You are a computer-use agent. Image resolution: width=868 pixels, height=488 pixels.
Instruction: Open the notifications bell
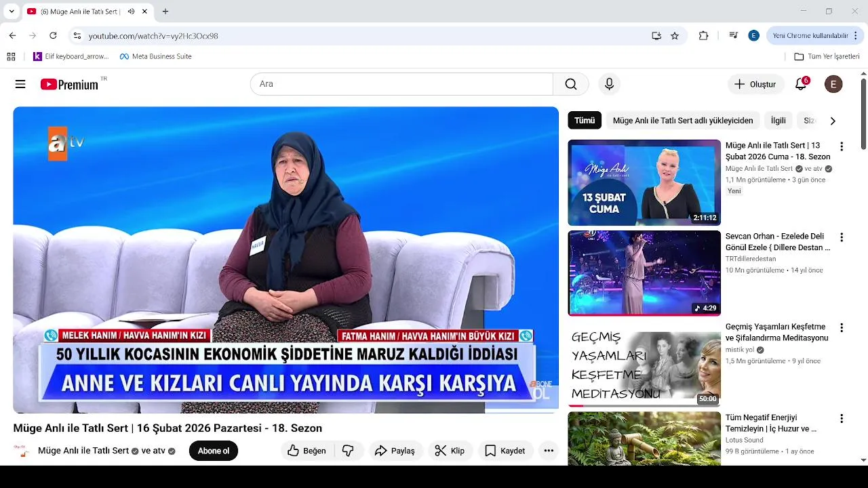click(x=801, y=84)
